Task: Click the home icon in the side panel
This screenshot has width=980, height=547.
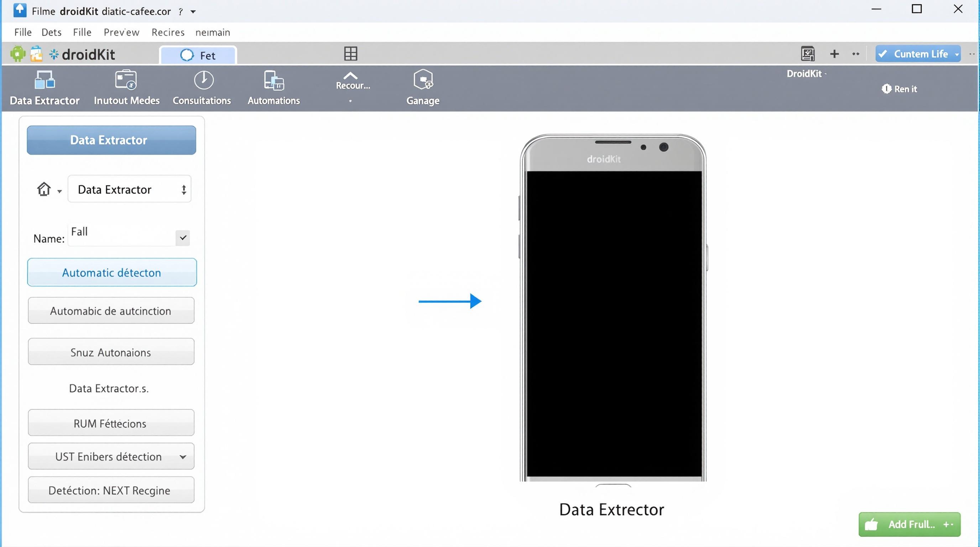Action: [x=44, y=189]
